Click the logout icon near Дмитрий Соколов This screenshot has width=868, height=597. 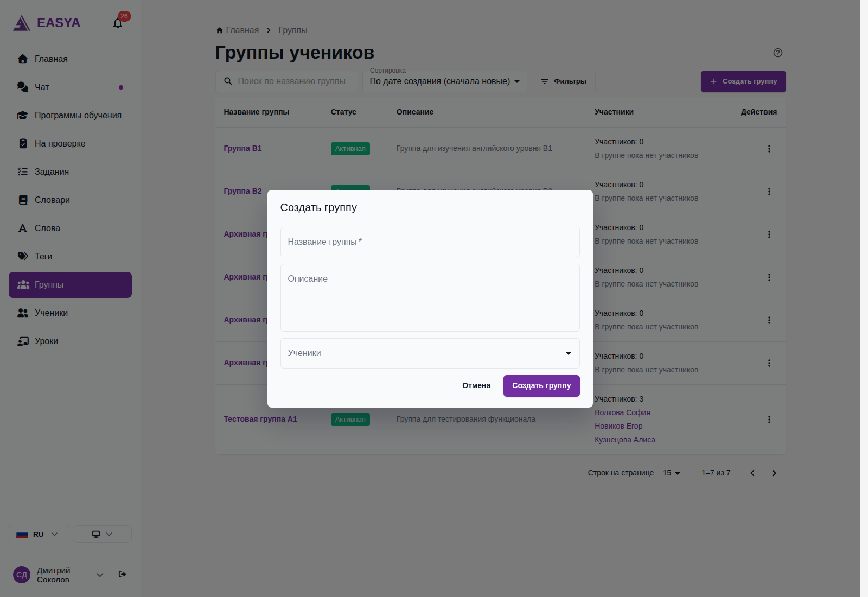click(123, 574)
